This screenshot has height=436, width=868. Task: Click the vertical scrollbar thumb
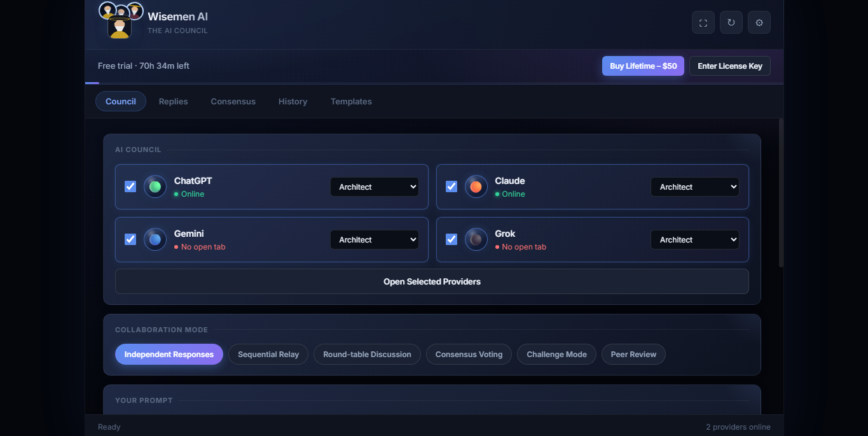(x=781, y=192)
